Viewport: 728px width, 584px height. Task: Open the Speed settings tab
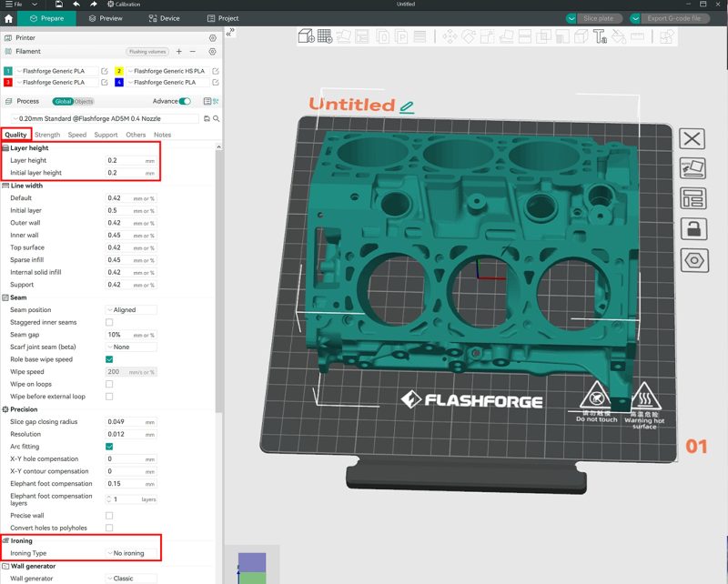[x=77, y=135]
